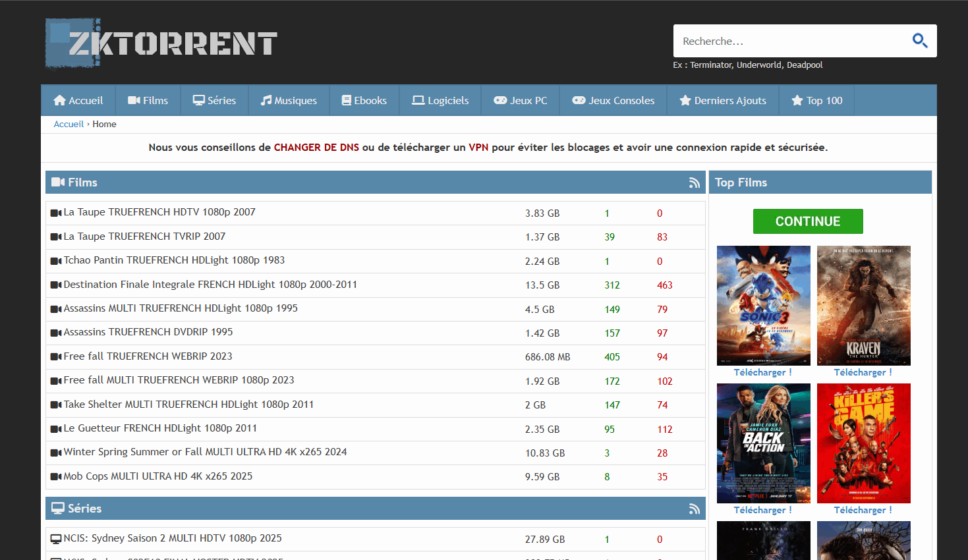Open Free fall TRUEFRENCH WEBRIP 2023
Viewport: 968px width, 560px height.
pos(148,356)
